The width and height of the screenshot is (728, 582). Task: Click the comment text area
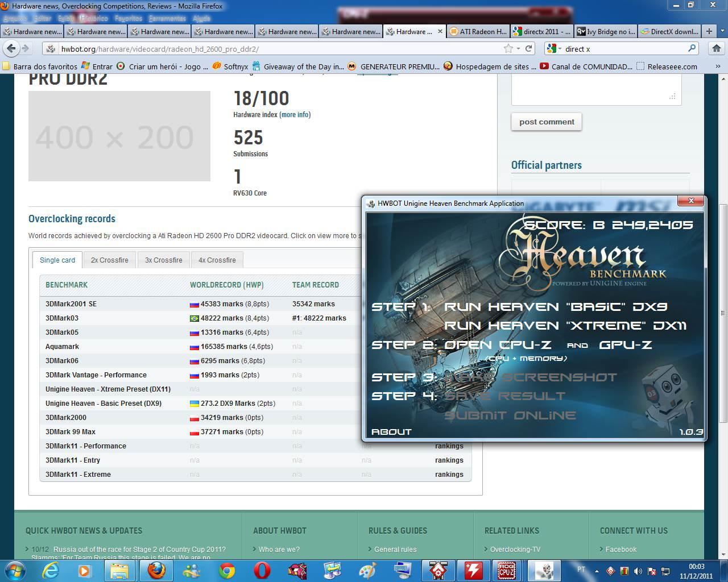(x=596, y=89)
